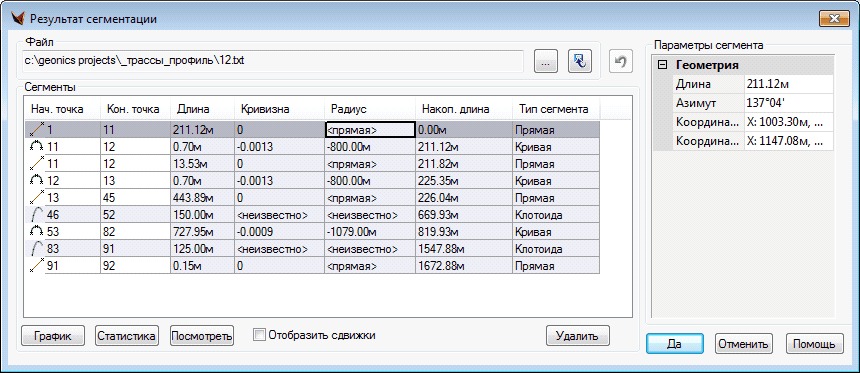Click the Статистика button
The image size is (860, 373).
point(127,336)
